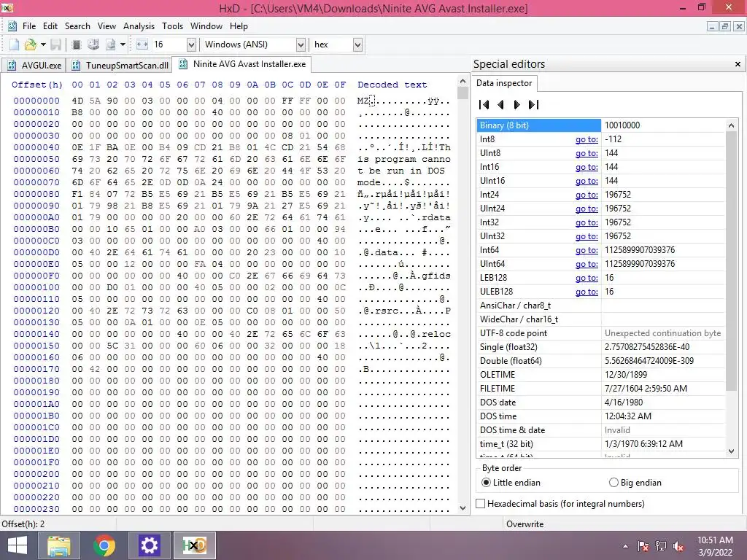Open the hex offset base dropdown
This screenshot has width=747, height=560.
pyautogui.click(x=357, y=44)
